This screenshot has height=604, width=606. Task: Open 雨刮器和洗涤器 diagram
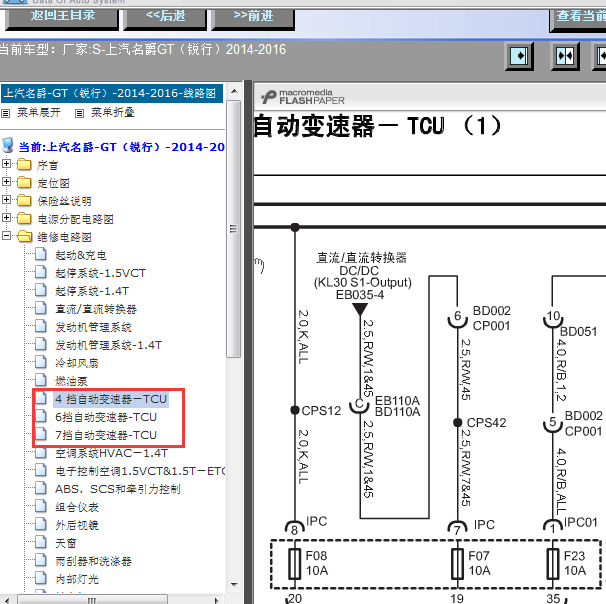pos(93,561)
